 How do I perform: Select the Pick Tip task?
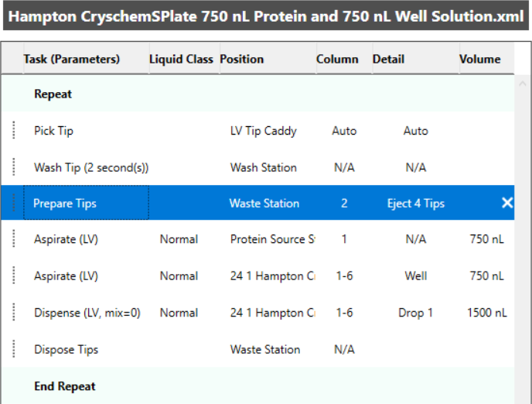click(54, 131)
